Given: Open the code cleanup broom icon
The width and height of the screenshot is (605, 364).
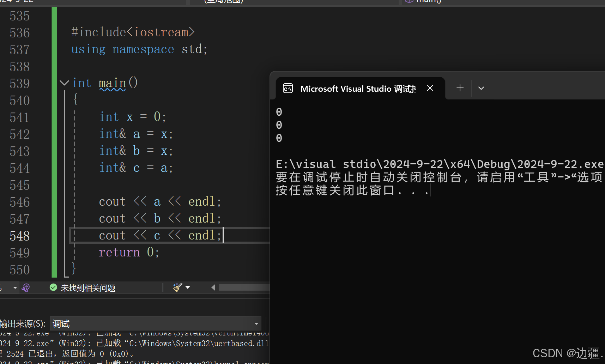Looking at the screenshot, I should (x=177, y=287).
